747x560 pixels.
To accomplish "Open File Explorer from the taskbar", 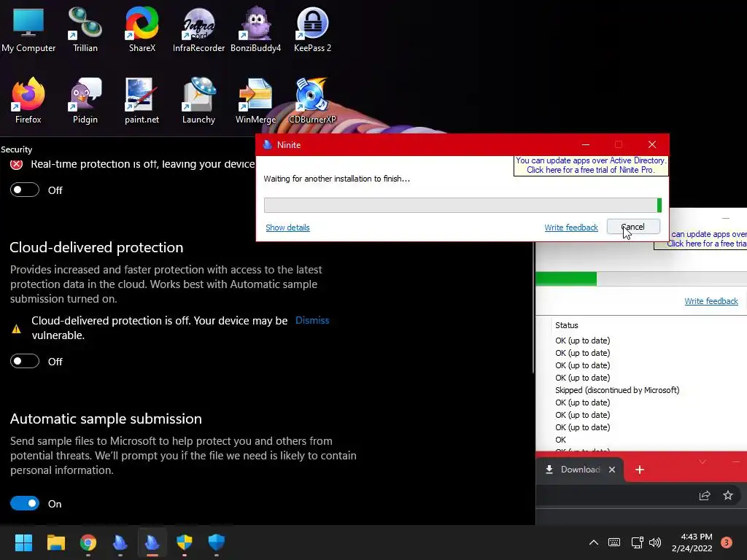I will tap(55, 542).
